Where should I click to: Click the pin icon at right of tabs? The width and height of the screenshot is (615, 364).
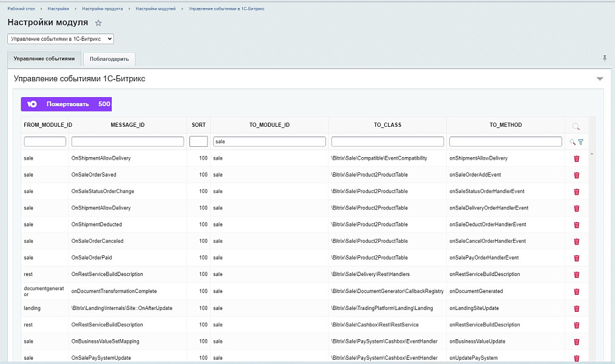click(x=604, y=58)
